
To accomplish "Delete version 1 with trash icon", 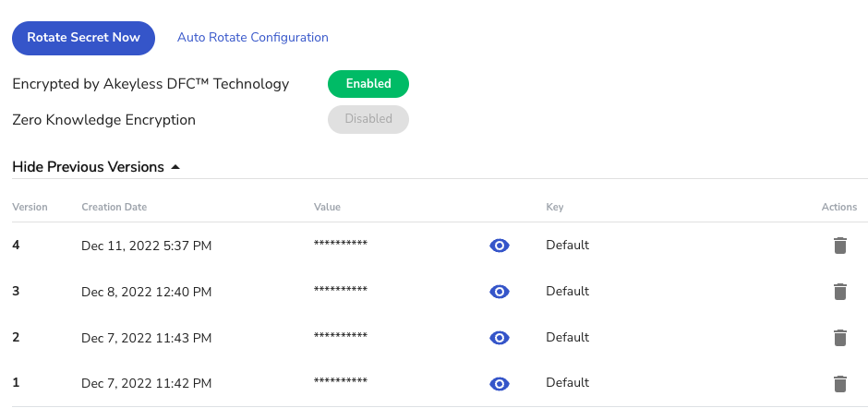I will 839,384.
